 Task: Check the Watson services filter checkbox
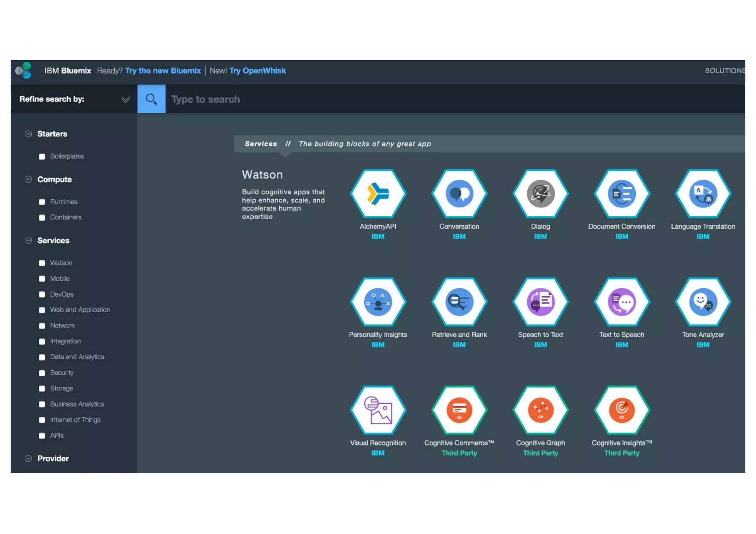pyautogui.click(x=42, y=263)
